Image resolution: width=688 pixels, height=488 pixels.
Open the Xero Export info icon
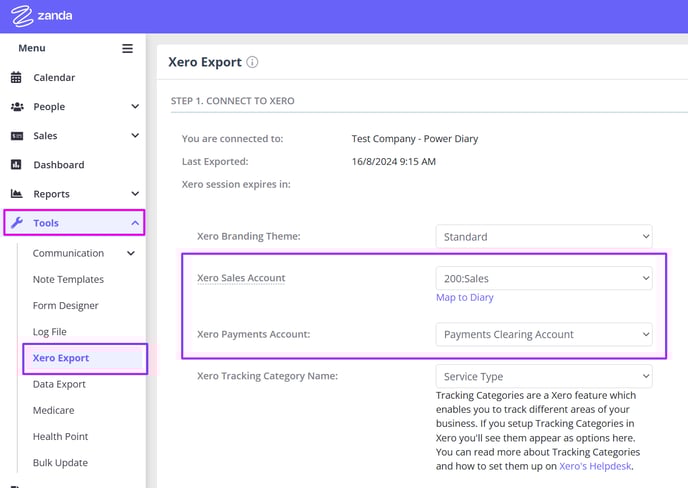pyautogui.click(x=252, y=62)
